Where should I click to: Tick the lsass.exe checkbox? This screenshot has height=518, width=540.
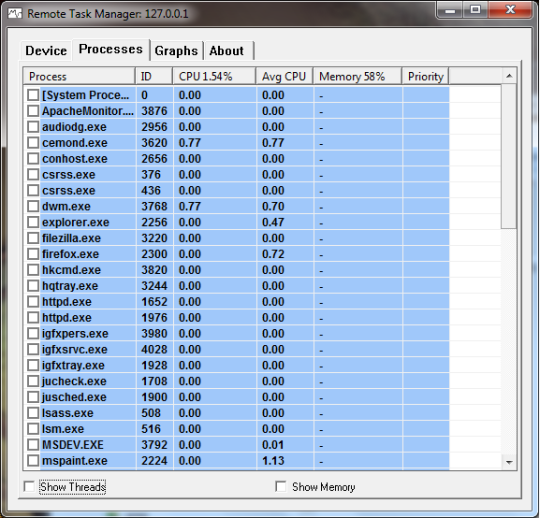click(x=33, y=413)
